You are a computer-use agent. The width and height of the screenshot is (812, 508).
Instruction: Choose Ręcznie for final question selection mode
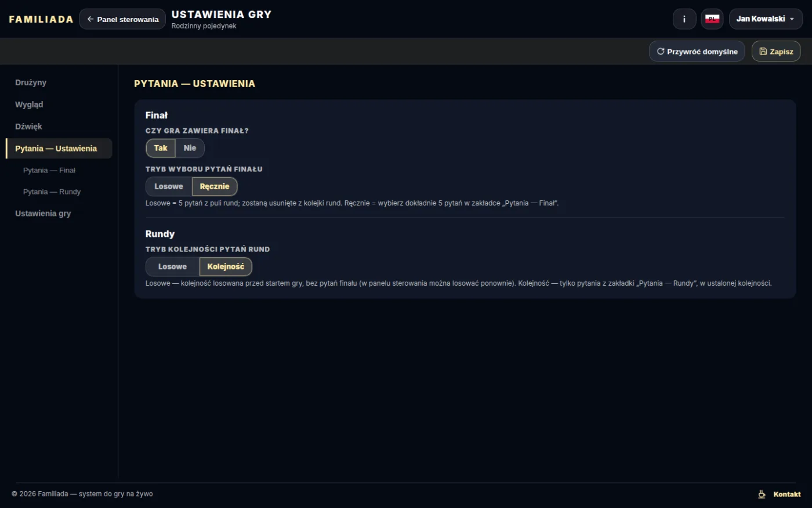(x=215, y=186)
